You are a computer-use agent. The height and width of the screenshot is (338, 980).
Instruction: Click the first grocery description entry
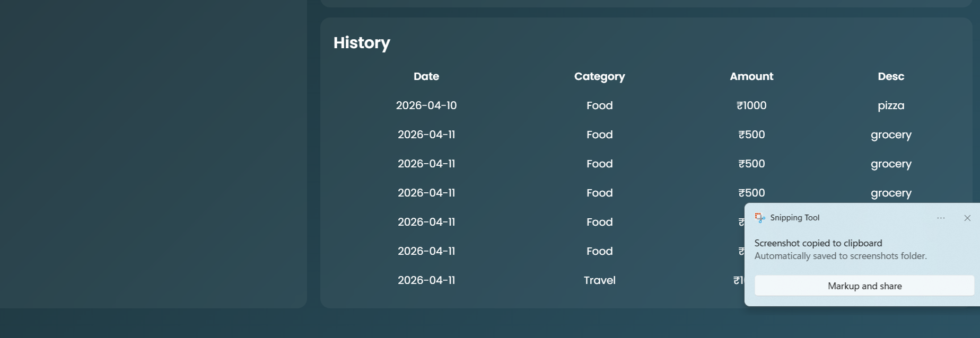(891, 135)
